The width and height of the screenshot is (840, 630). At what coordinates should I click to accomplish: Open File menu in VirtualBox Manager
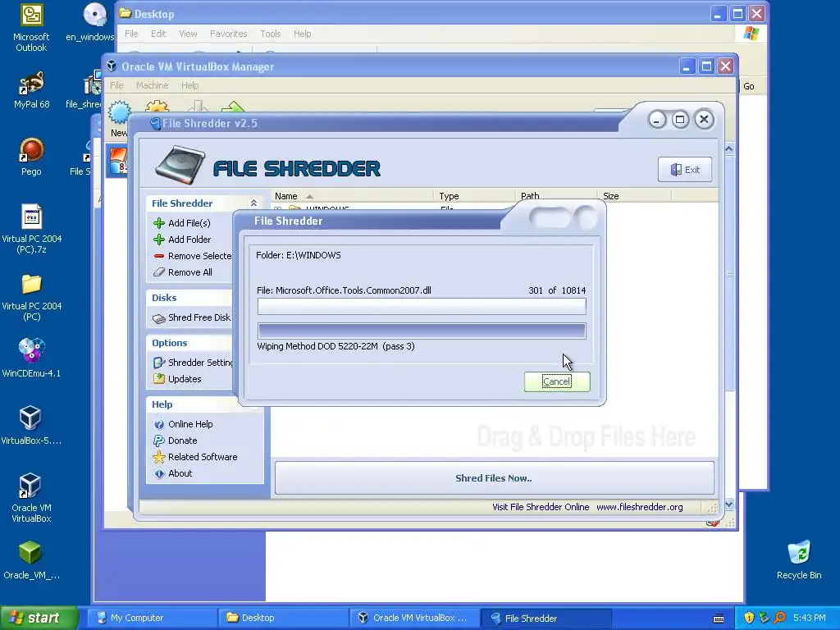[116, 85]
